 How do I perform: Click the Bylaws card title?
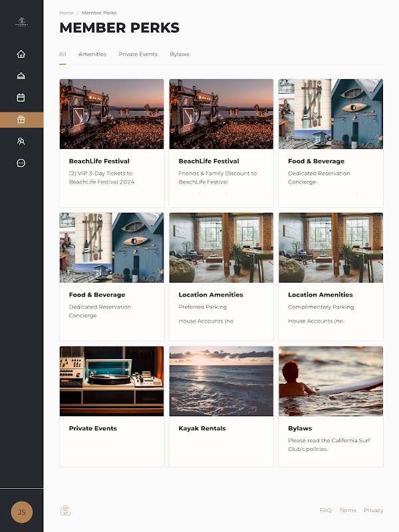point(300,428)
